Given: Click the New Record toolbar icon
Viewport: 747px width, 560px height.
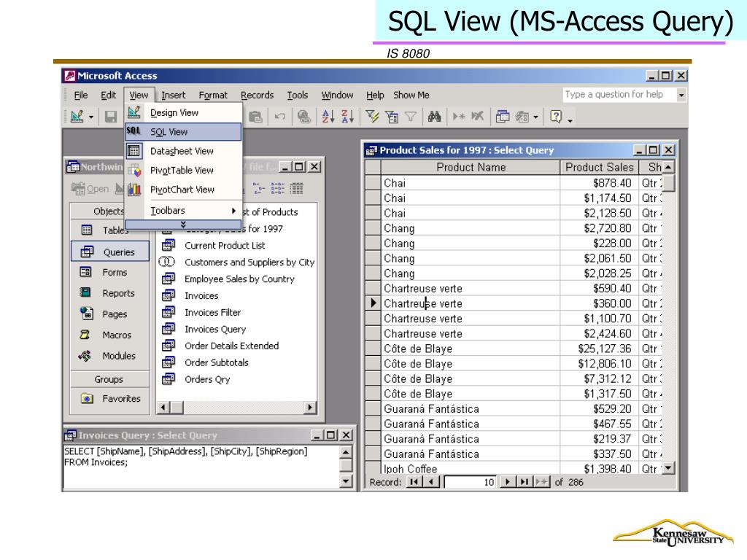Looking at the screenshot, I should 459,117.
